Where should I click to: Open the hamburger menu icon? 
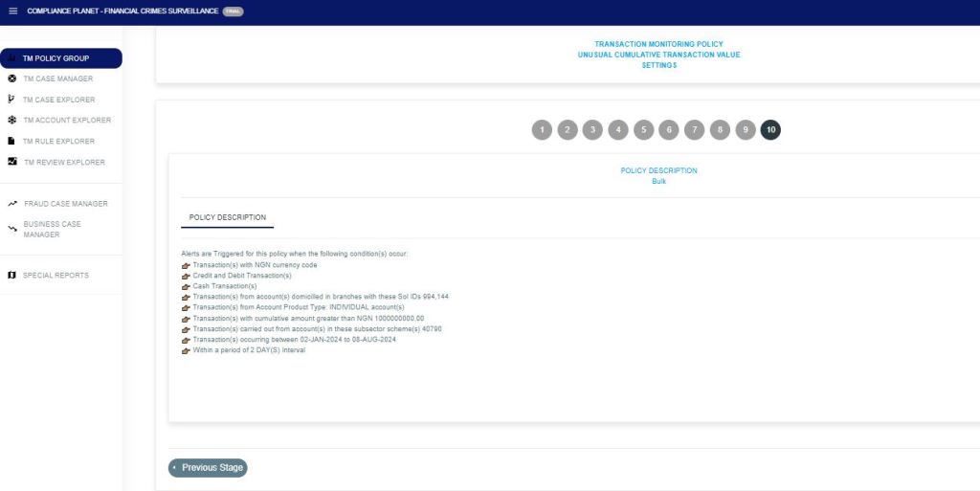pyautogui.click(x=13, y=11)
